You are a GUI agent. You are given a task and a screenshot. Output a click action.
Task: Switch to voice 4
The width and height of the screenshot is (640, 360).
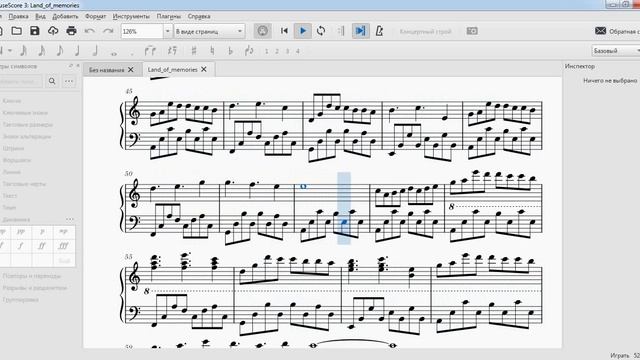point(298,51)
